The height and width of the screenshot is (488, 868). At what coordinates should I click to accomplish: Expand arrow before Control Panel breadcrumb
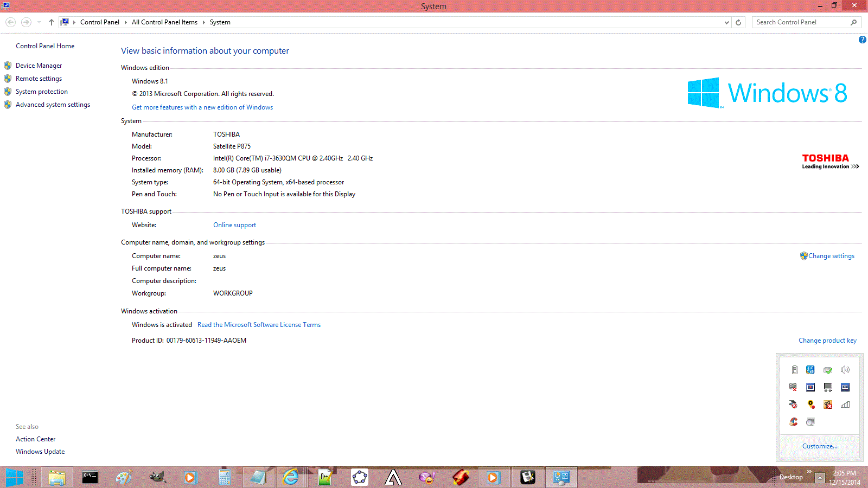[74, 22]
